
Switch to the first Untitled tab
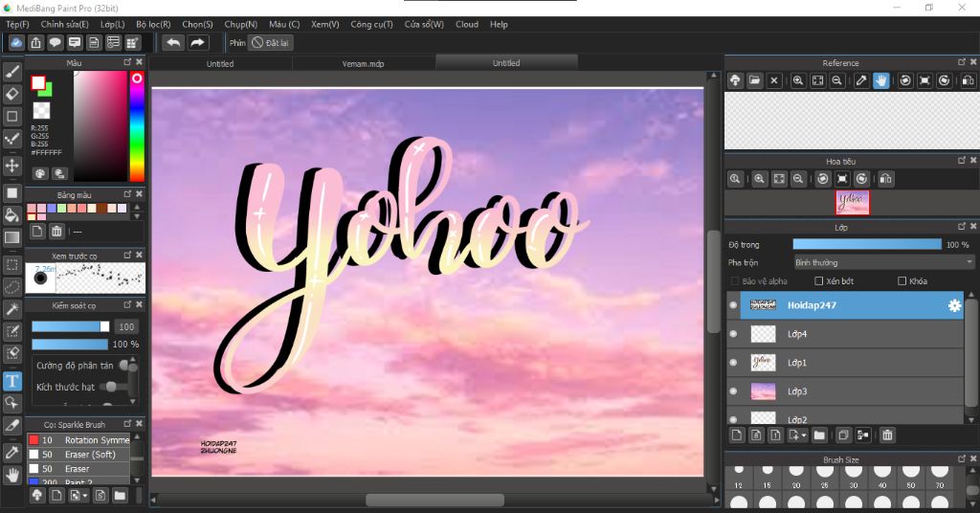pos(220,64)
